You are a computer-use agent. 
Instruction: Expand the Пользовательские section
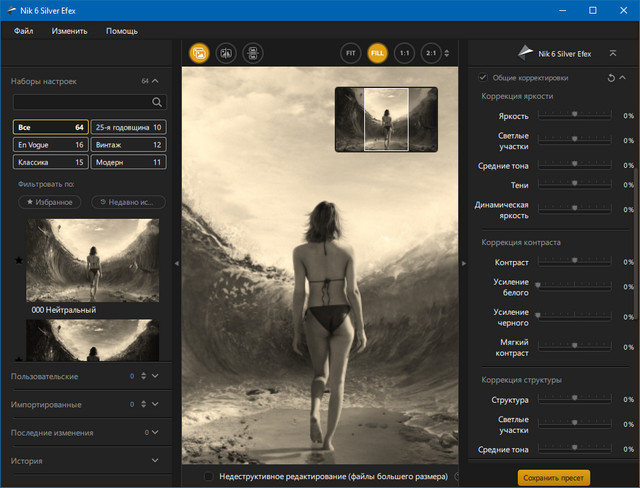coord(155,376)
